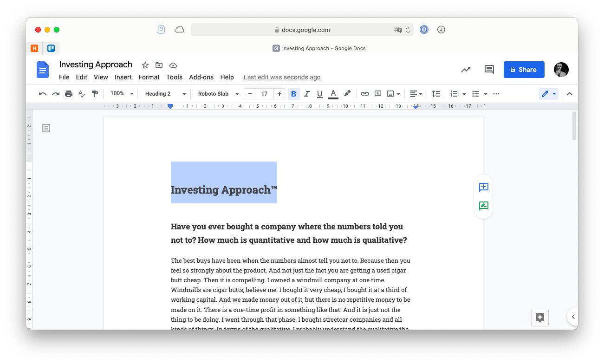Open the Roboto Slab font dropdown

[217, 93]
